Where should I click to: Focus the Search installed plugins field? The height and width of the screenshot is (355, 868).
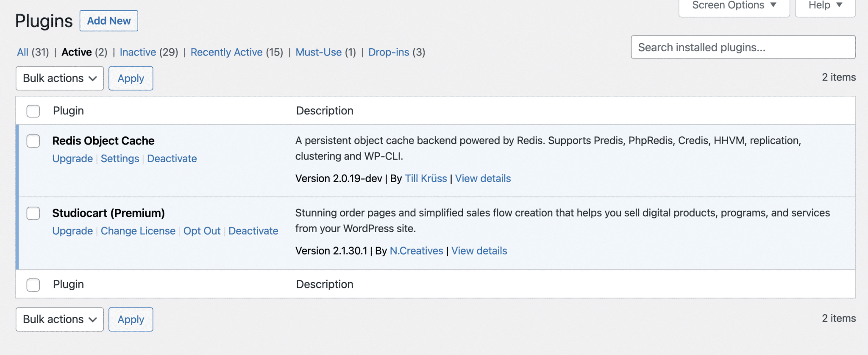click(x=743, y=47)
